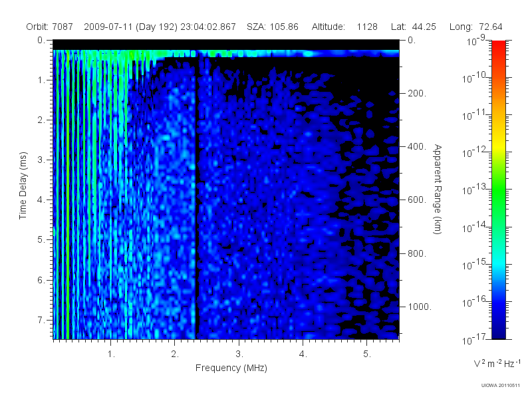Screen dimensions: 532x399
Task: Click time delay tick label 5.
Action: [x=41, y=240]
